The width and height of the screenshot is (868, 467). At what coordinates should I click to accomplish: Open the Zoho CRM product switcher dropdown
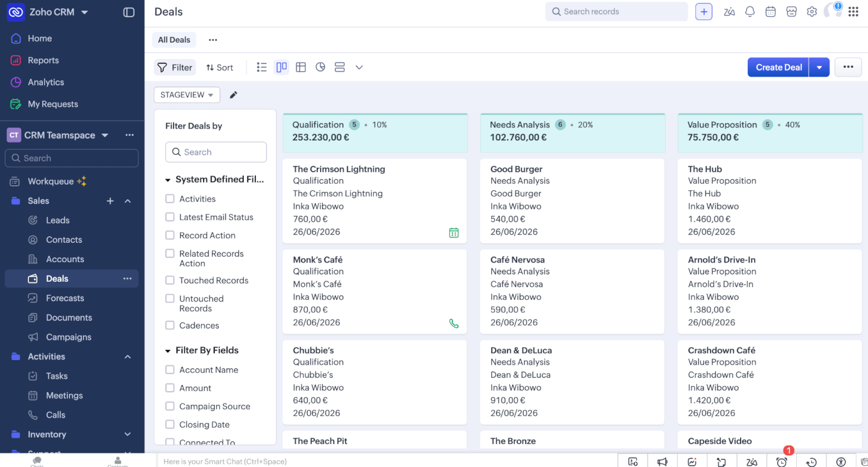click(x=85, y=12)
